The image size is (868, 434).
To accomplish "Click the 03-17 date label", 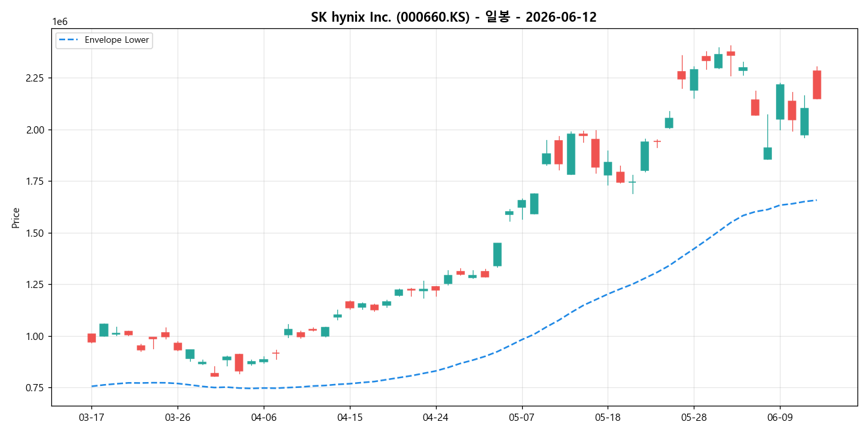I will point(91,418).
